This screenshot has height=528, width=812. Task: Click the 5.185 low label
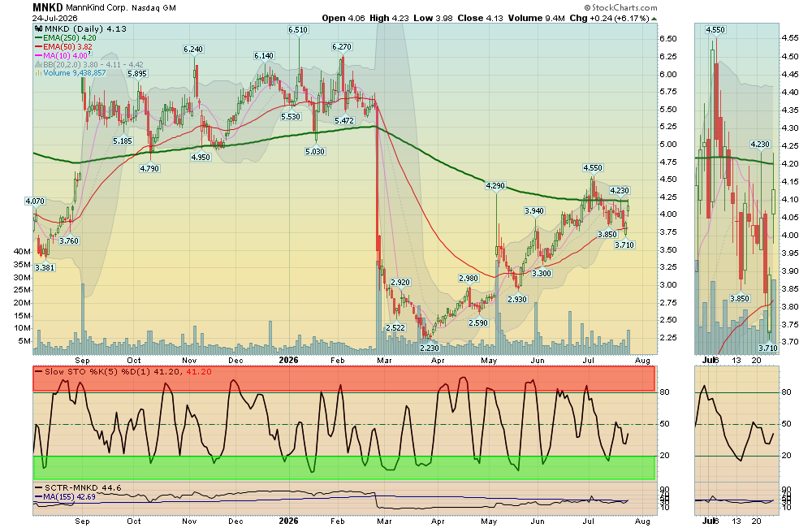(123, 141)
